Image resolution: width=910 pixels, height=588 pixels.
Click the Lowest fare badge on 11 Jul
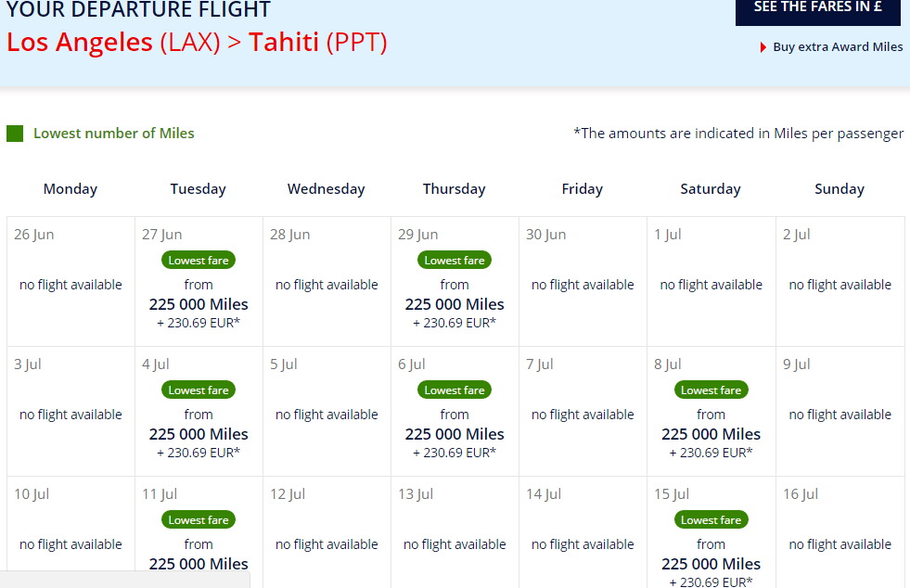(x=199, y=520)
